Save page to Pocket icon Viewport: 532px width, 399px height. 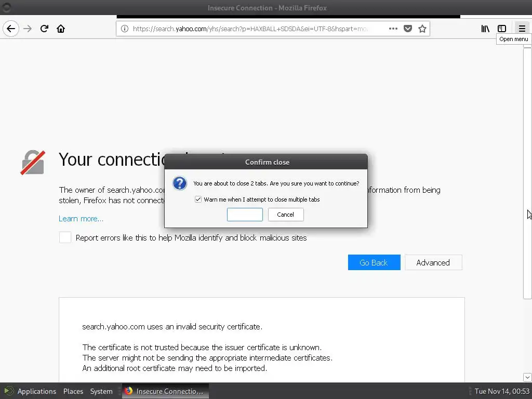pyautogui.click(x=408, y=29)
